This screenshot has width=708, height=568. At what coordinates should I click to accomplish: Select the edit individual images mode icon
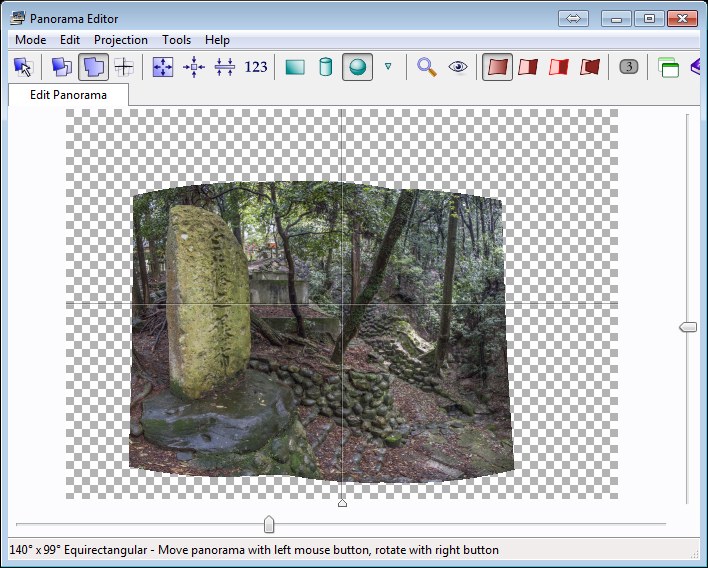[62, 67]
